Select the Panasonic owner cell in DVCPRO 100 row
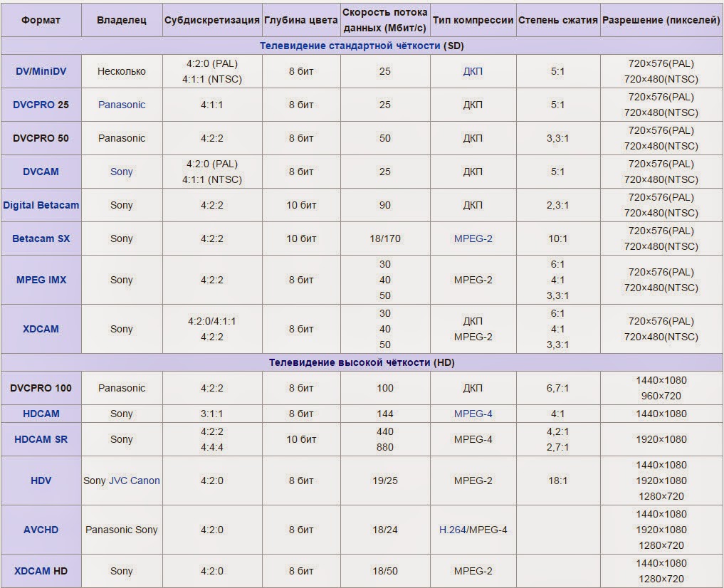724x588 pixels. pyautogui.click(x=122, y=388)
